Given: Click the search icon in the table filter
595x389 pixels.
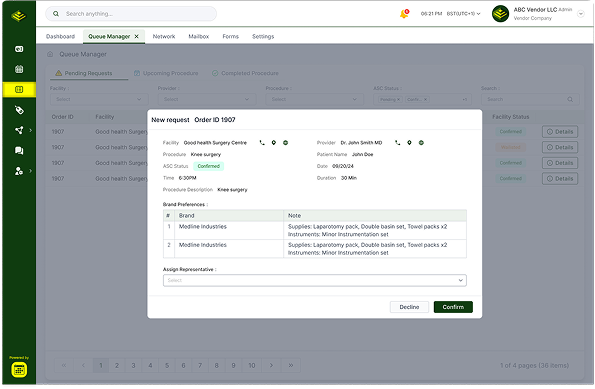Looking at the screenshot, I should pyautogui.click(x=570, y=99).
